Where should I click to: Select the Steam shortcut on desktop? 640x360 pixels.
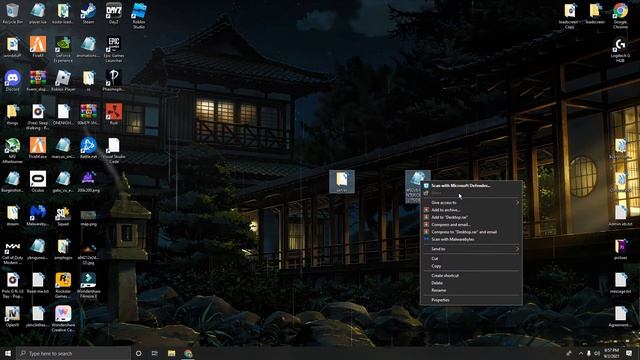click(88, 13)
